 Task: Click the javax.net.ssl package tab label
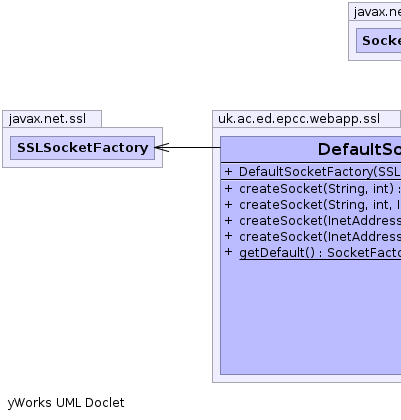click(x=47, y=119)
